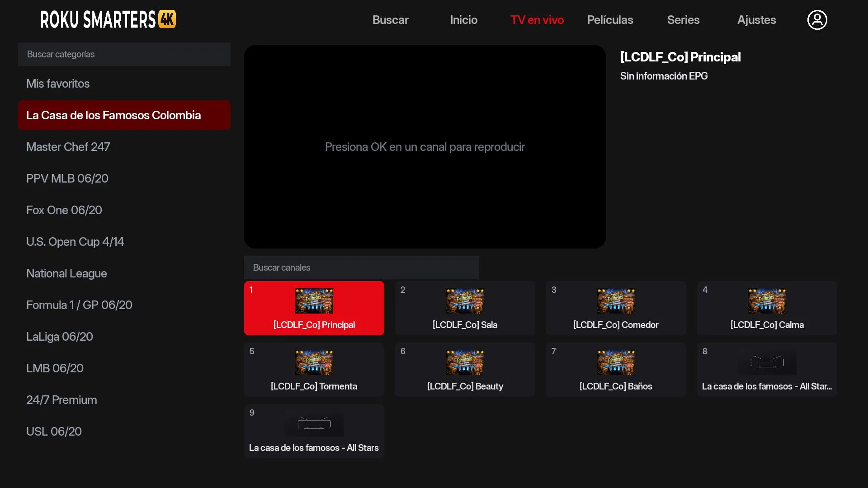Open the USL 06/20 category
The image size is (868, 488).
click(x=124, y=432)
